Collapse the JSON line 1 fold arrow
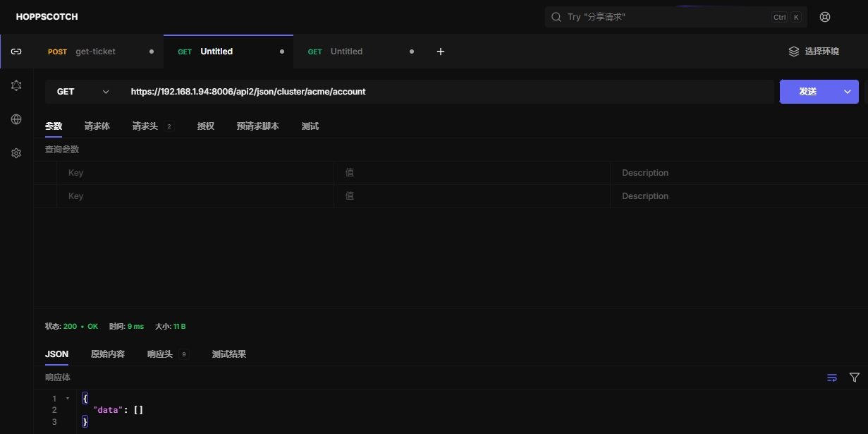868x434 pixels. [x=68, y=399]
